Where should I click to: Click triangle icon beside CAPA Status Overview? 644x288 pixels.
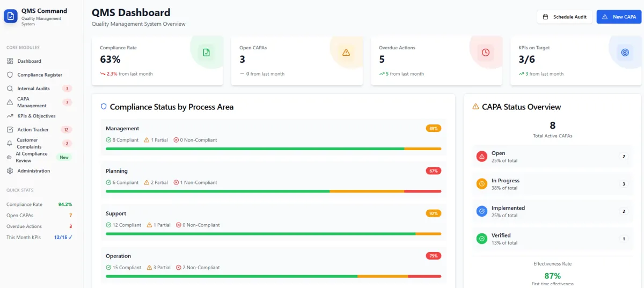tap(475, 107)
